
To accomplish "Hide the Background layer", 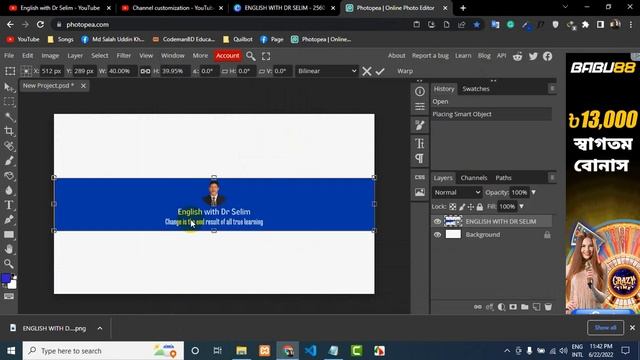I will pos(437,235).
